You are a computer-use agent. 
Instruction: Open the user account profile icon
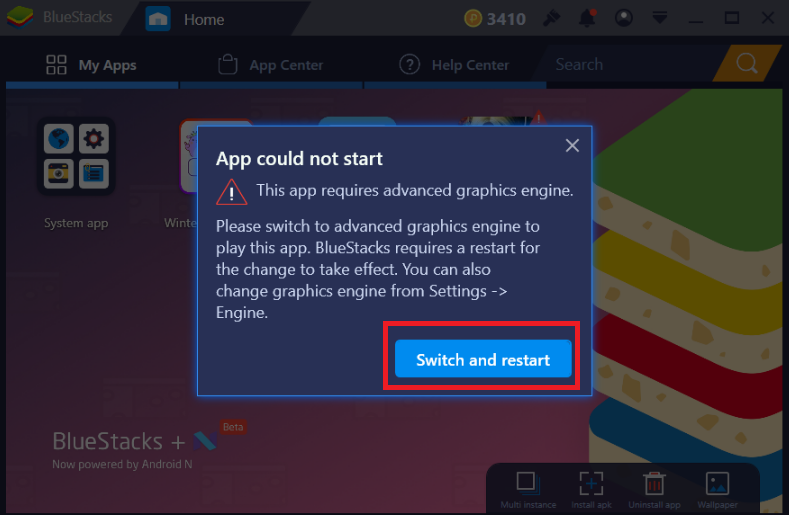[x=624, y=18]
